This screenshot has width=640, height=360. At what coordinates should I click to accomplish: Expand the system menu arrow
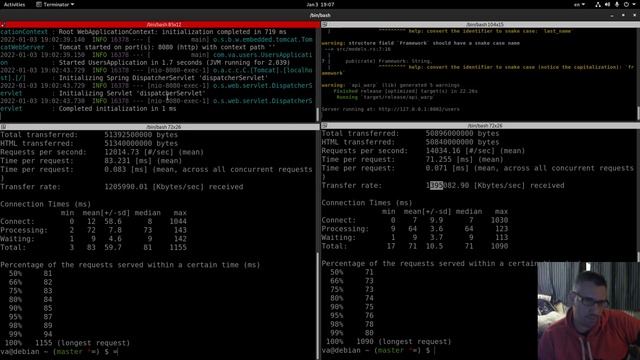(634, 4)
